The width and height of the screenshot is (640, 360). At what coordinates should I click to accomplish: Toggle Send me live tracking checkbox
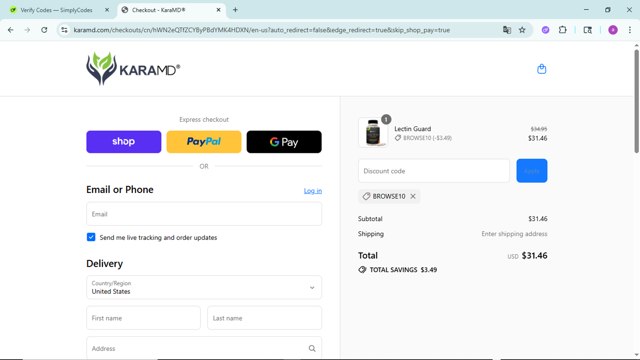click(x=91, y=237)
